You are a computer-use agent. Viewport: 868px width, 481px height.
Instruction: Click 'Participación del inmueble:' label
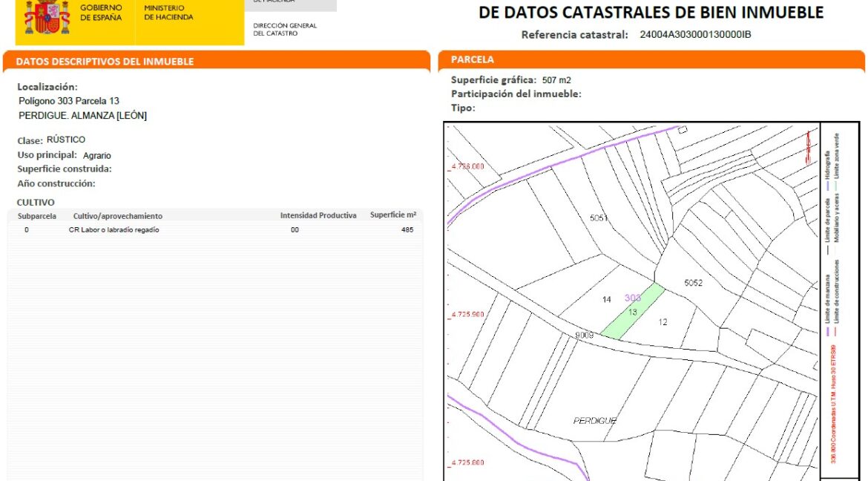point(516,94)
